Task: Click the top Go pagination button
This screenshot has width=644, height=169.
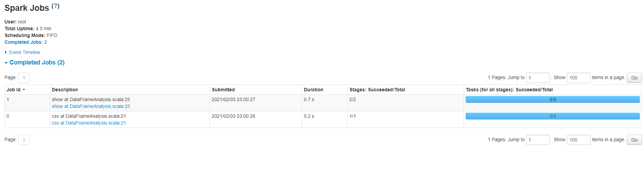Action: pos(634,78)
